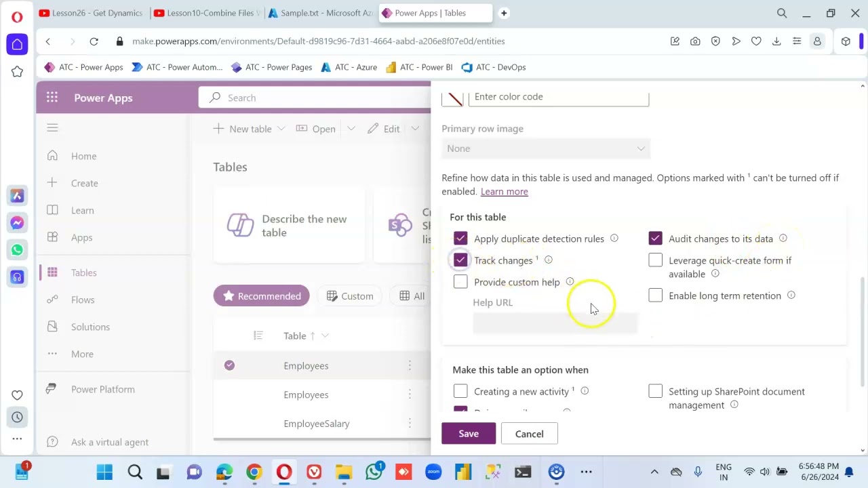Click the no-color swatch beside Enter color code
The image size is (868, 488).
[453, 98]
